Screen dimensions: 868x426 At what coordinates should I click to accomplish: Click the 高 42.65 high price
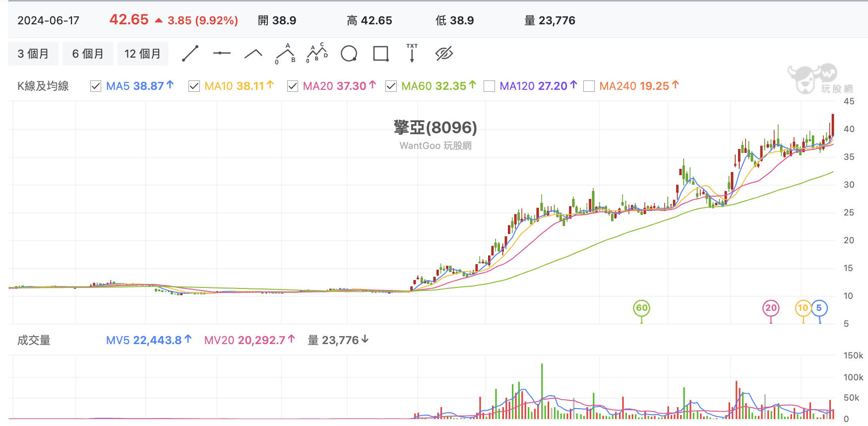pos(370,20)
